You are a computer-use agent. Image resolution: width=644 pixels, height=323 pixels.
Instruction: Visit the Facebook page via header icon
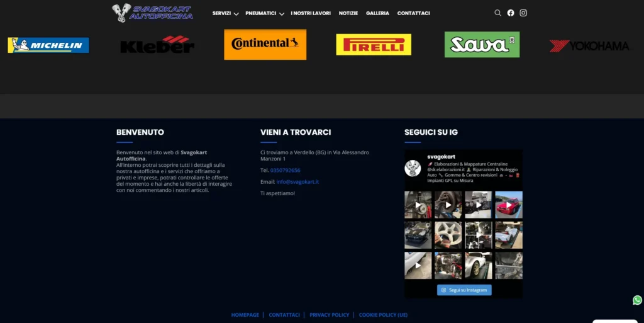pyautogui.click(x=511, y=13)
